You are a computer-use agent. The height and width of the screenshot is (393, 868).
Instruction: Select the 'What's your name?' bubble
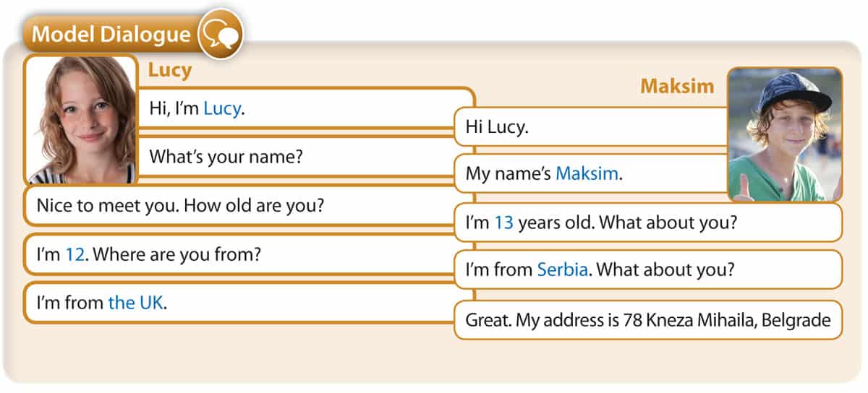coord(305,156)
